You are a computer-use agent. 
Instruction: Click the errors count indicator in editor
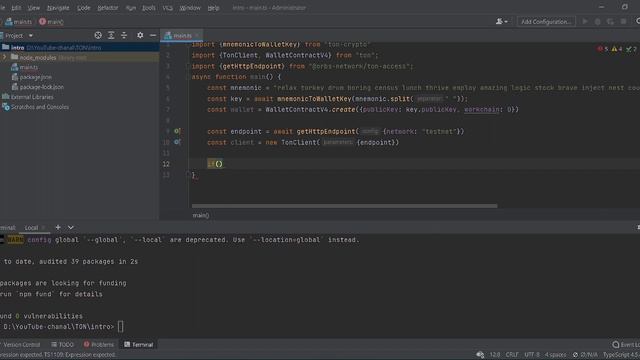coord(602,49)
